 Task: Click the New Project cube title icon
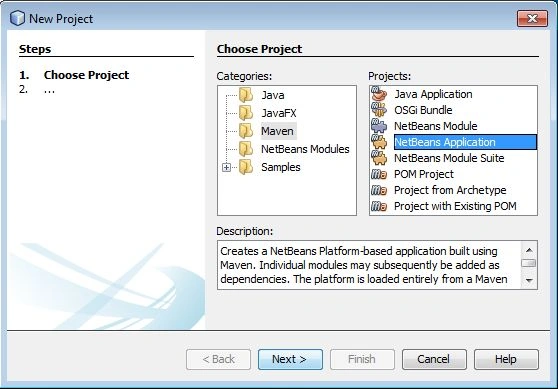tap(17, 18)
